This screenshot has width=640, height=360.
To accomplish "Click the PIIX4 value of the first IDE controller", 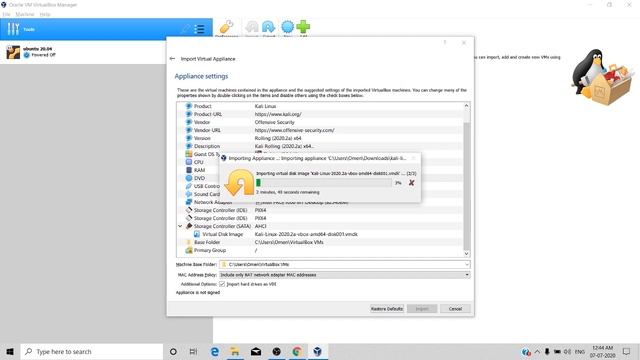I will (260, 210).
